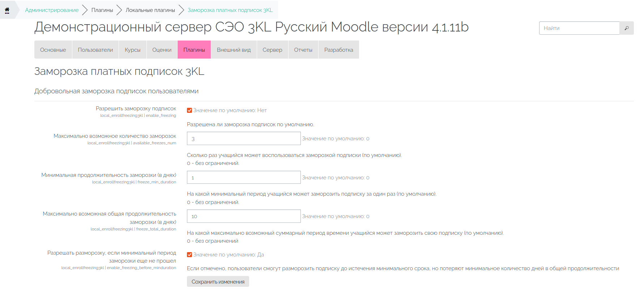The width and height of the screenshot is (644, 293).
Task: Toggle the 'Разрешить заморозку подписок' checkbox
Action: pyautogui.click(x=189, y=110)
